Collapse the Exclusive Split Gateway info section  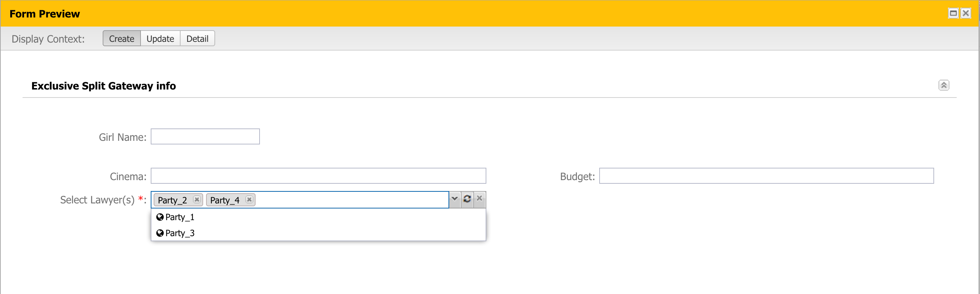coord(944,85)
